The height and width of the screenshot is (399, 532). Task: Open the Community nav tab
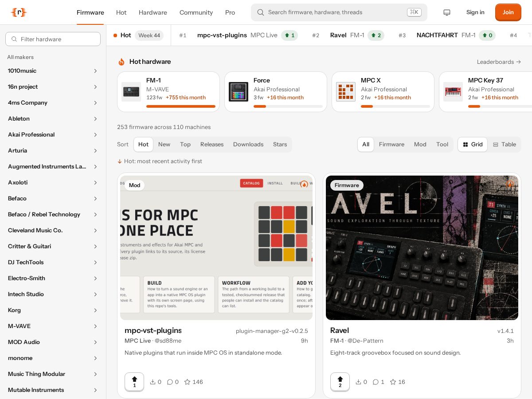(196, 12)
